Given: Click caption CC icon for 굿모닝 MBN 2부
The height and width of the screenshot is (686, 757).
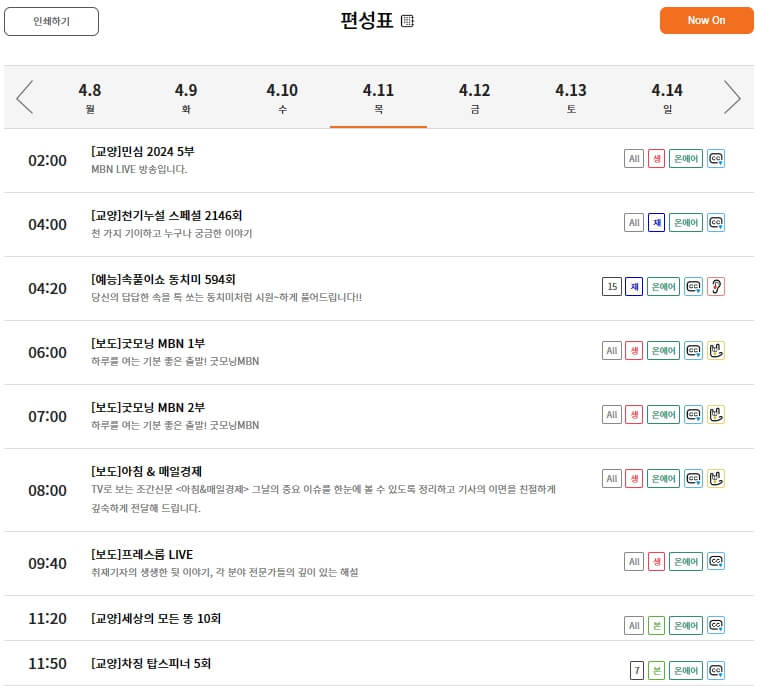Looking at the screenshot, I should pos(694,415).
